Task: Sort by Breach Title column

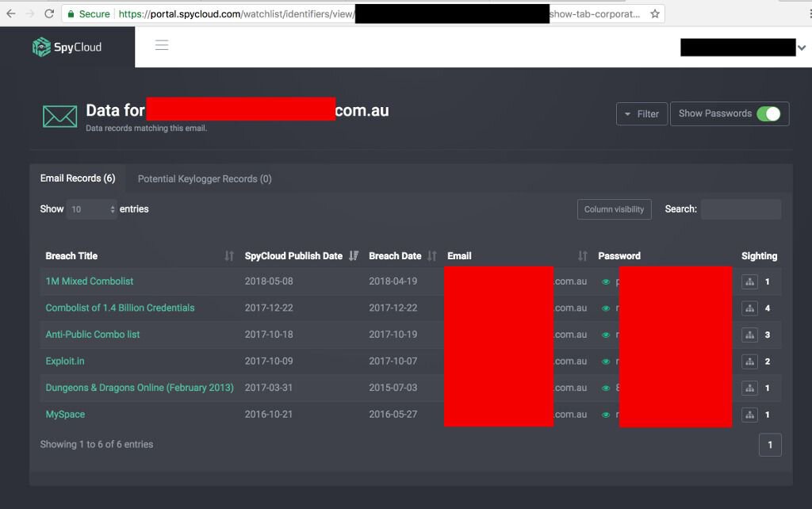Action: point(140,256)
